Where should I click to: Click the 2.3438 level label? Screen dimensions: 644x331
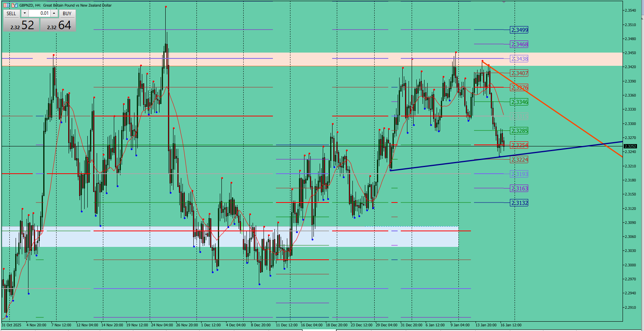[519, 59]
